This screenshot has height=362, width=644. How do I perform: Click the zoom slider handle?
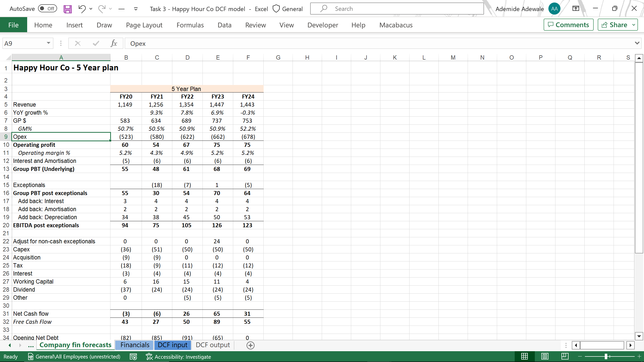[606, 356]
